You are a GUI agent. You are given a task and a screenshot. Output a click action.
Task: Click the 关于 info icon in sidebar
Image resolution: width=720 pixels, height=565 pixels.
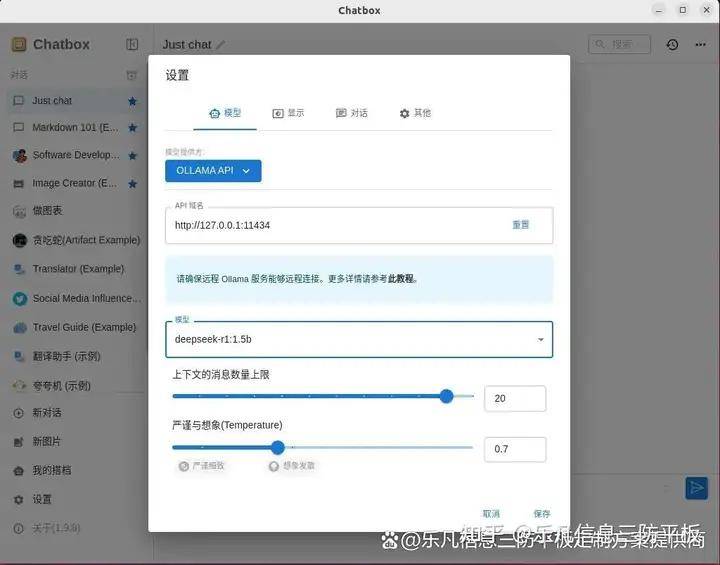click(x=18, y=529)
